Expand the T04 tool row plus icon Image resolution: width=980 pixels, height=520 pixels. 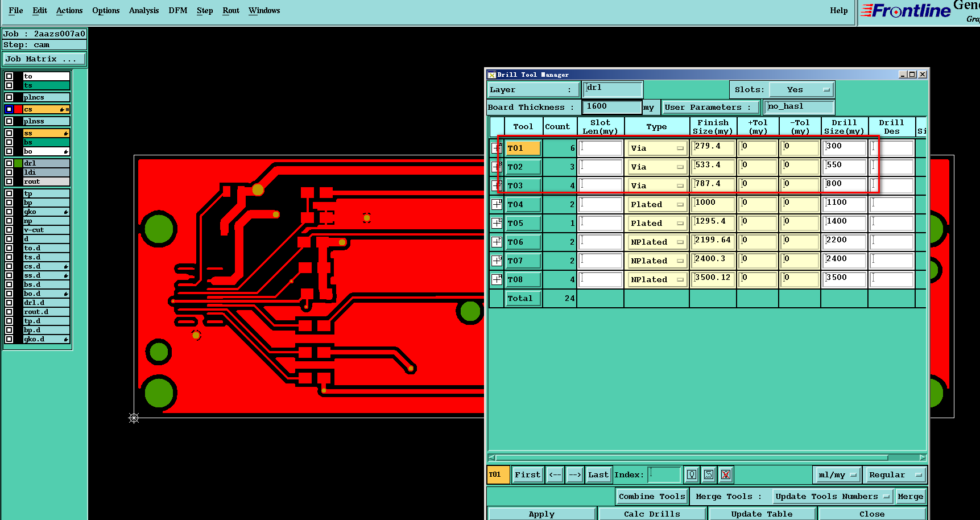[x=497, y=204]
